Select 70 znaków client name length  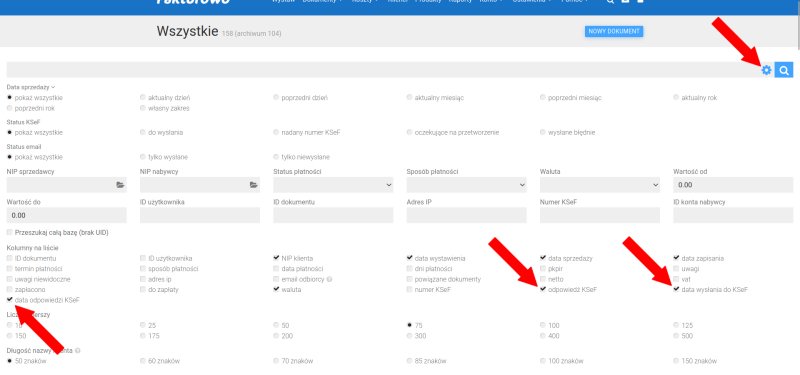tap(276, 361)
